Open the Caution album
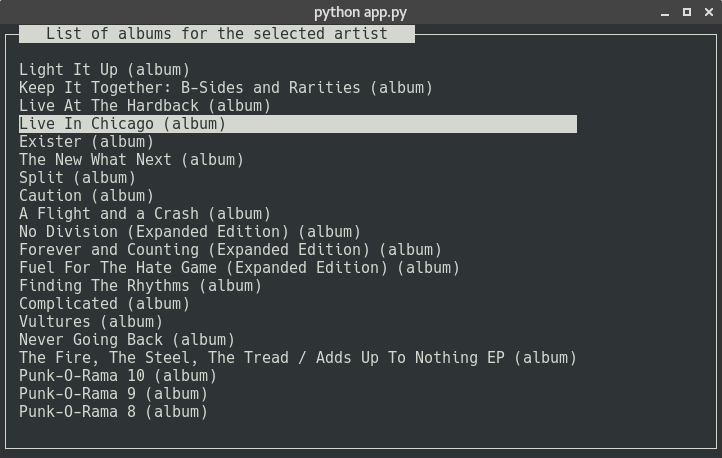Viewport: 722px width, 458px height. pyautogui.click(x=86, y=196)
